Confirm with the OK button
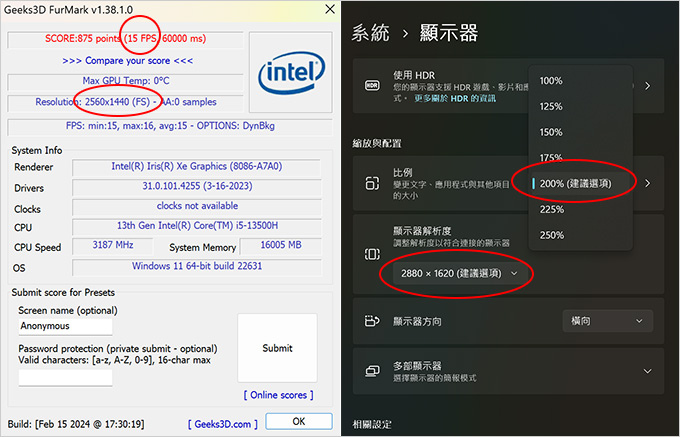The height and width of the screenshot is (437, 680). (299, 421)
